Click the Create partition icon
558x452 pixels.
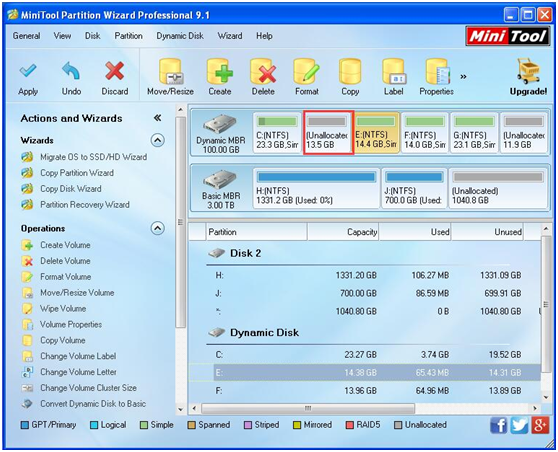[x=220, y=71]
